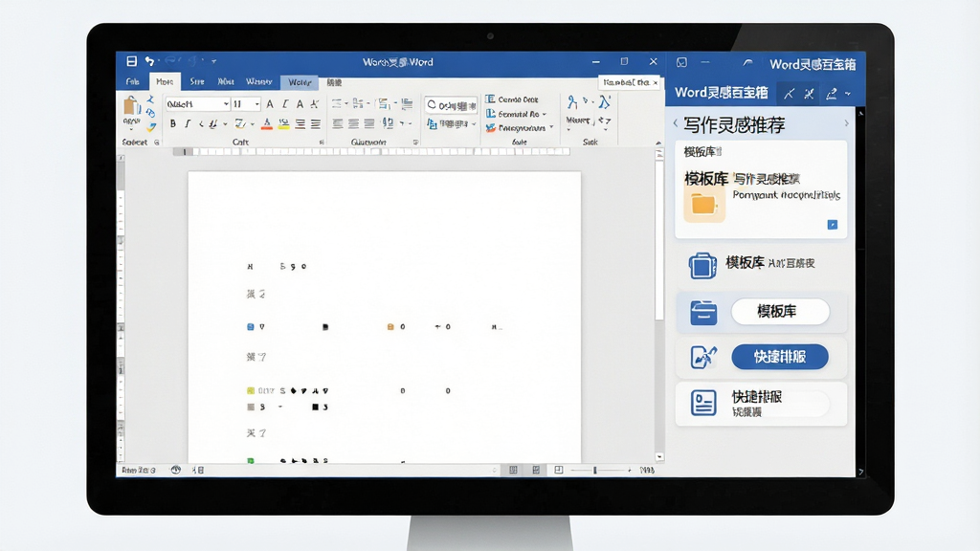Screen dimensions: 980x551
Task: Open the quick access toolbar dropdown arrow
Action: (x=213, y=61)
